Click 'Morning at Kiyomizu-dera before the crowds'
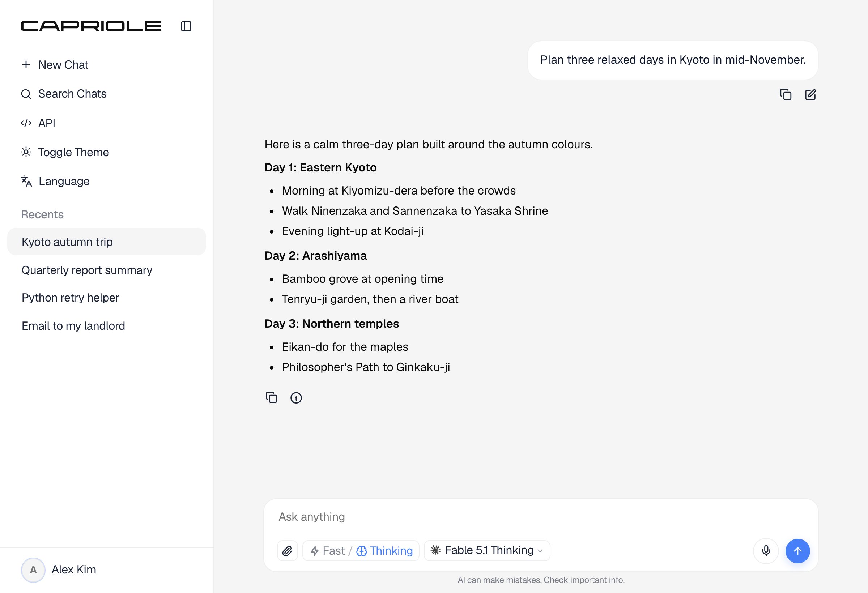Screen dimensions: 868x593 tap(399, 191)
